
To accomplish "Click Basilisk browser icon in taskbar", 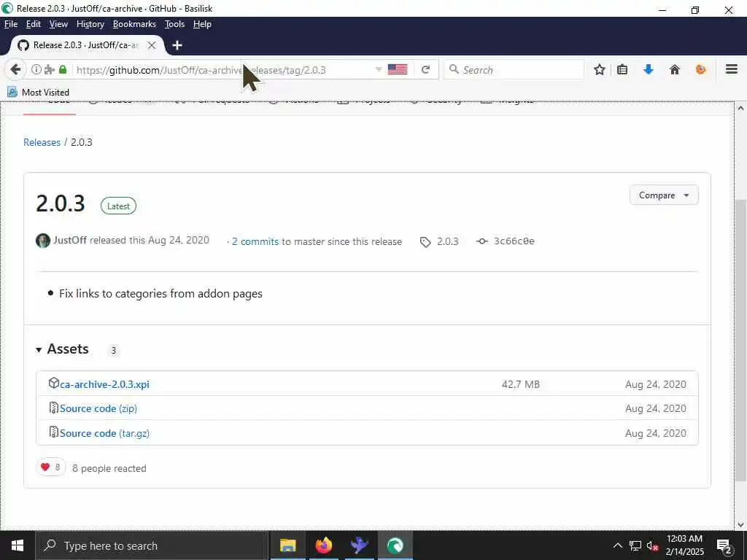I will (x=395, y=545).
